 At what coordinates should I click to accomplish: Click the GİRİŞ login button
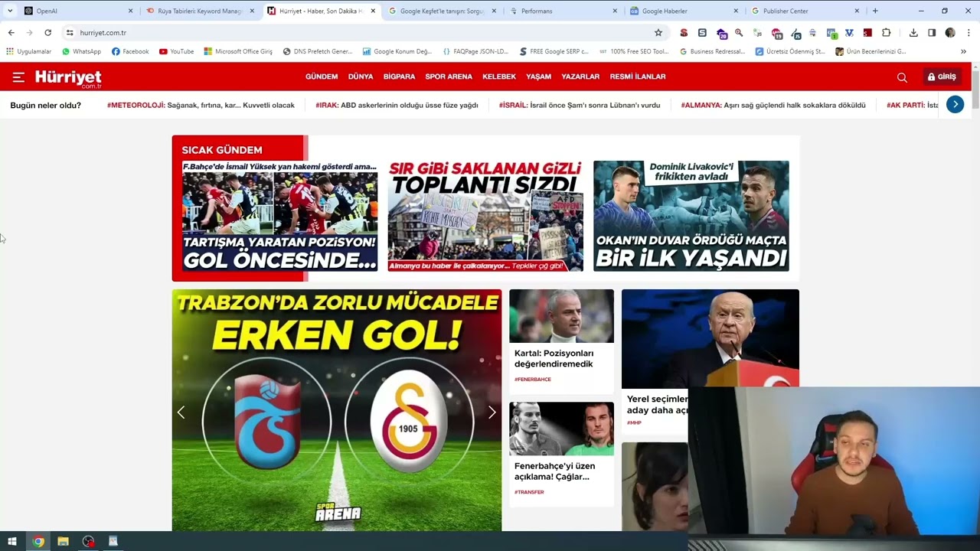[x=942, y=77]
